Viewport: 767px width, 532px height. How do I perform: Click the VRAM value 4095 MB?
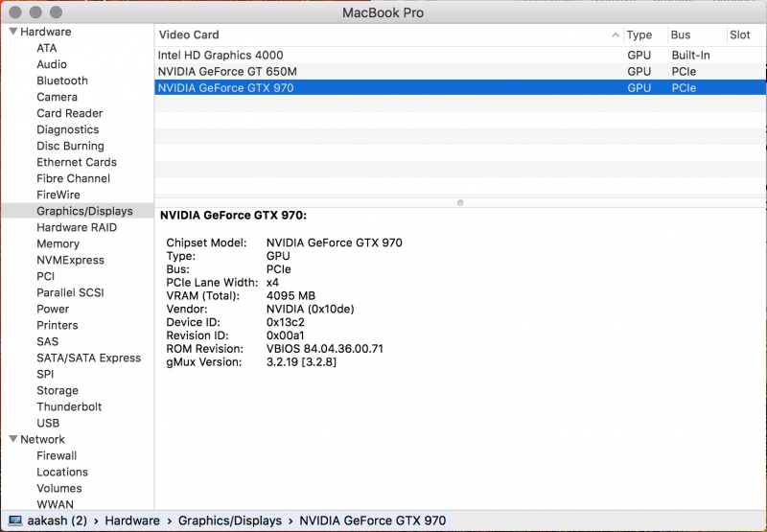[291, 295]
